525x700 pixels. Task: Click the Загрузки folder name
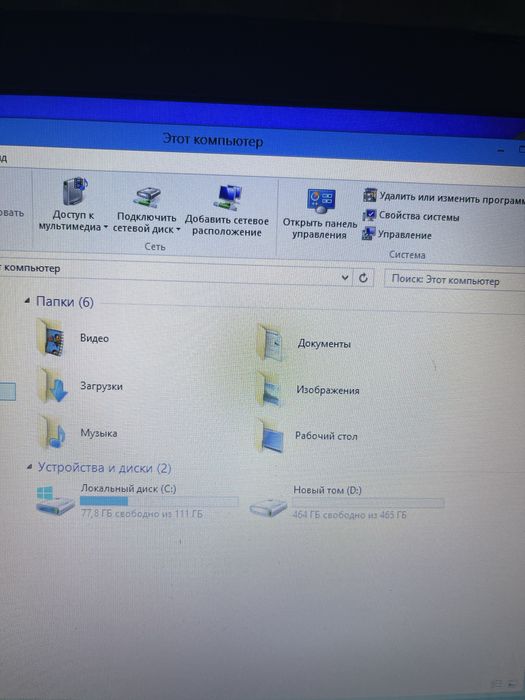(101, 386)
